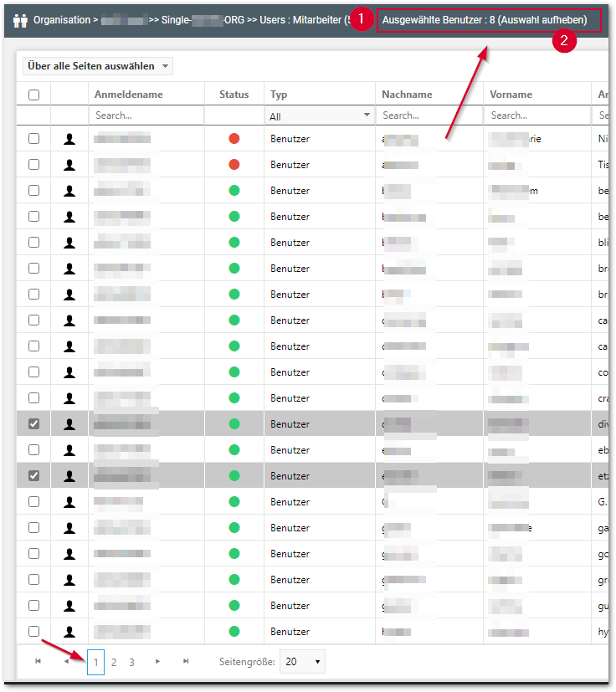The width and height of the screenshot is (616, 692).
Task: Click user icon in row ending 'cra'
Action: (69, 398)
